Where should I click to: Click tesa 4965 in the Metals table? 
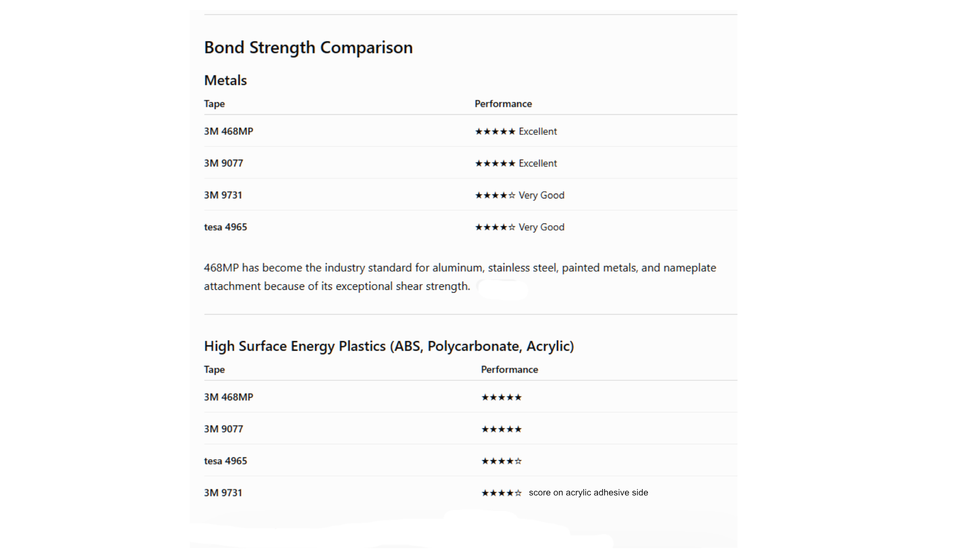(225, 227)
